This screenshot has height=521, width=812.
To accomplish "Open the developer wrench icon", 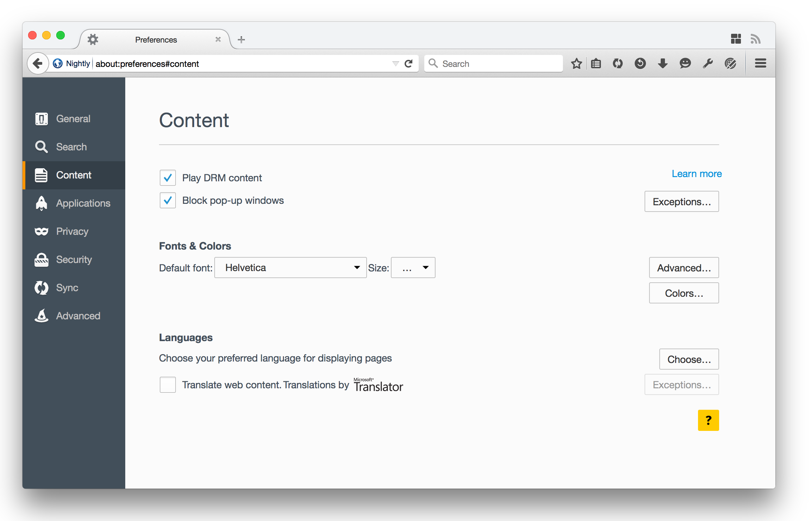I will (708, 64).
